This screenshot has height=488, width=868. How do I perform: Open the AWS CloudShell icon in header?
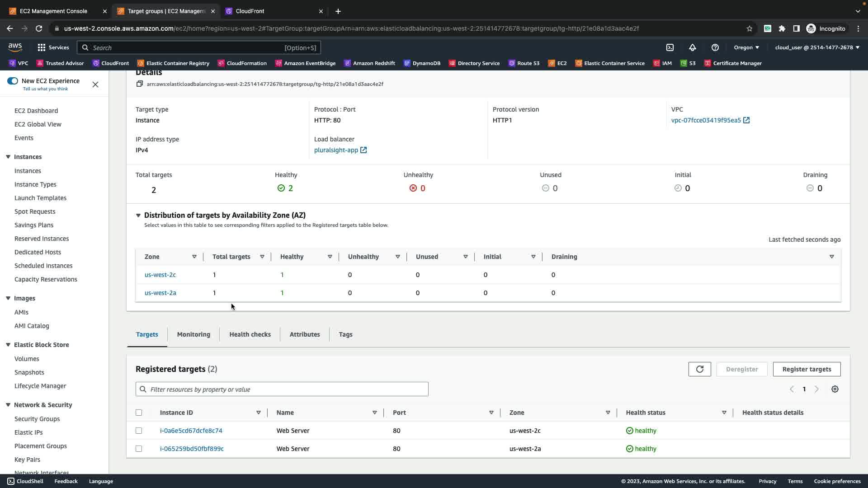tap(670, 47)
